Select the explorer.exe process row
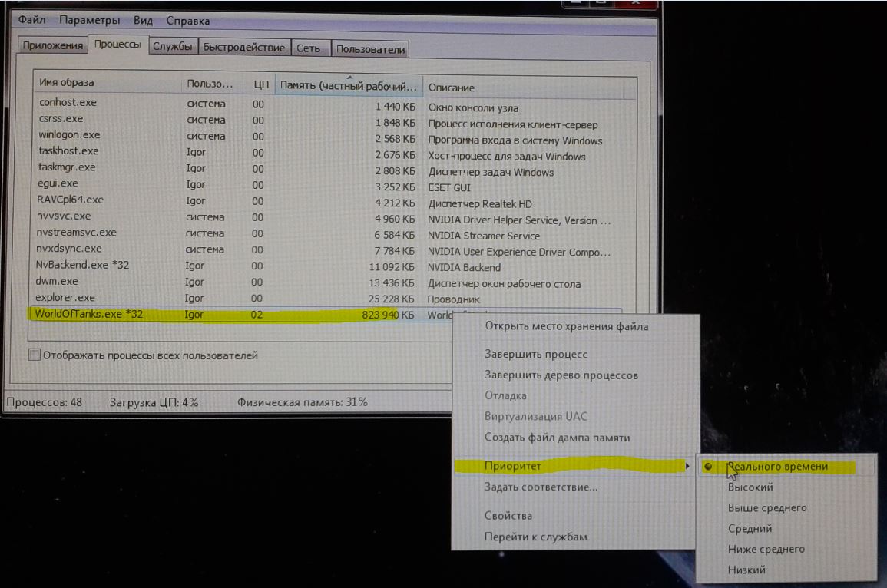The image size is (887, 588). (67, 298)
